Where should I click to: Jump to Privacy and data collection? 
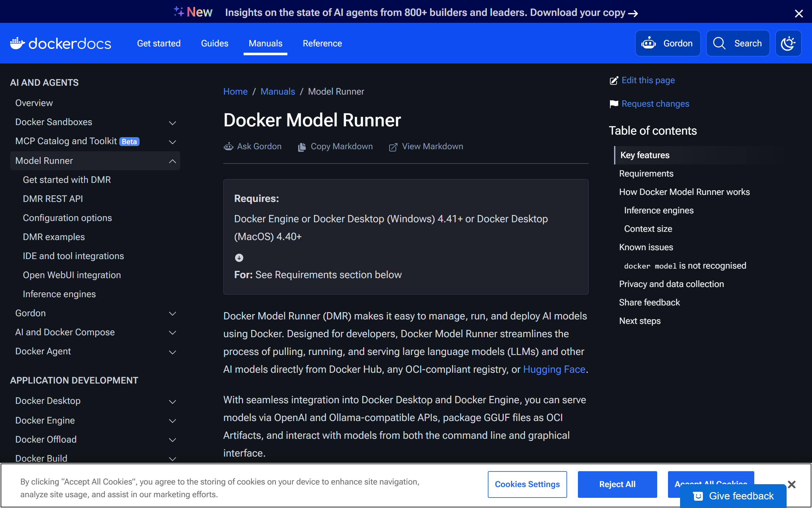(x=671, y=284)
